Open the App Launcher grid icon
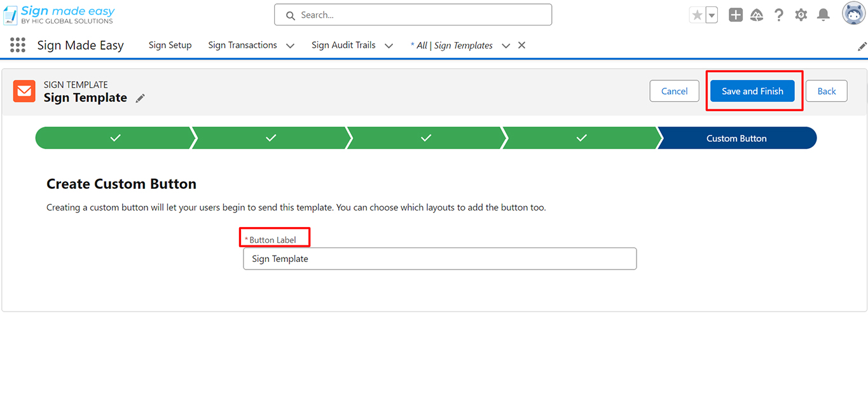The height and width of the screenshot is (405, 868). [x=18, y=45]
